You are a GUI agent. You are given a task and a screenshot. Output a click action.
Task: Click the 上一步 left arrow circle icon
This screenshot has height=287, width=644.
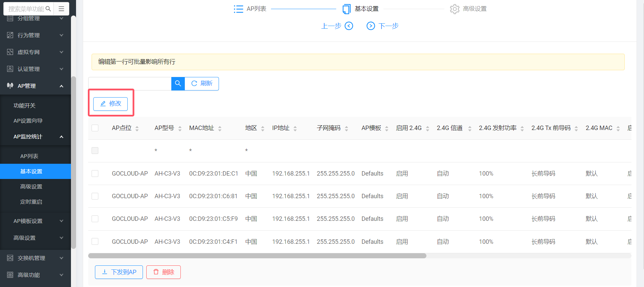click(x=349, y=26)
